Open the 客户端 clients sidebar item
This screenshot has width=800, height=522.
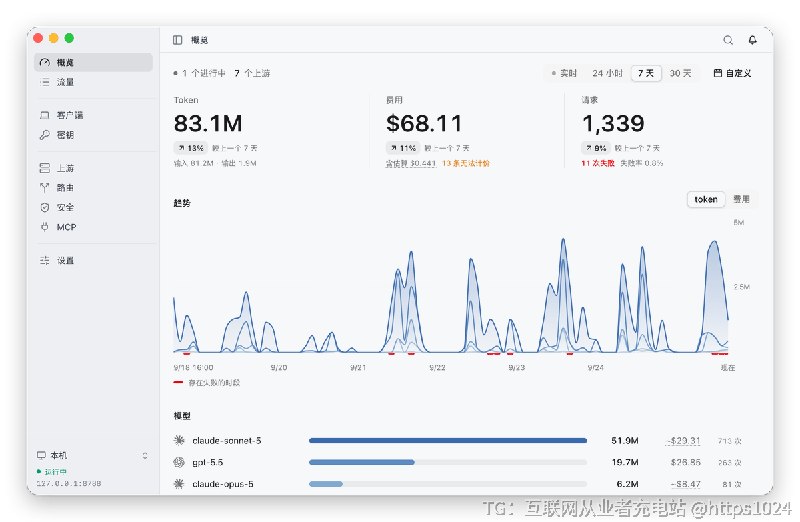(x=93, y=115)
